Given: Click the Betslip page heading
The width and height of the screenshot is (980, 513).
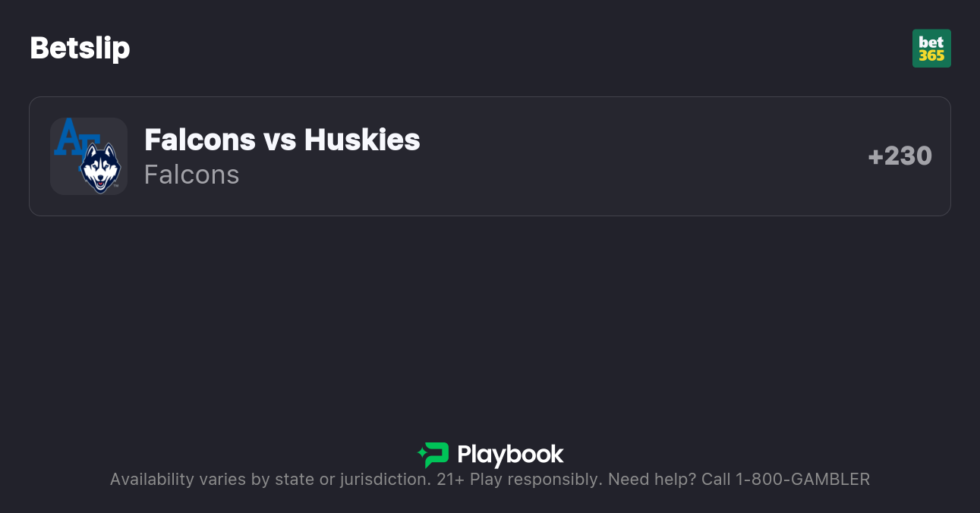Looking at the screenshot, I should click(80, 48).
